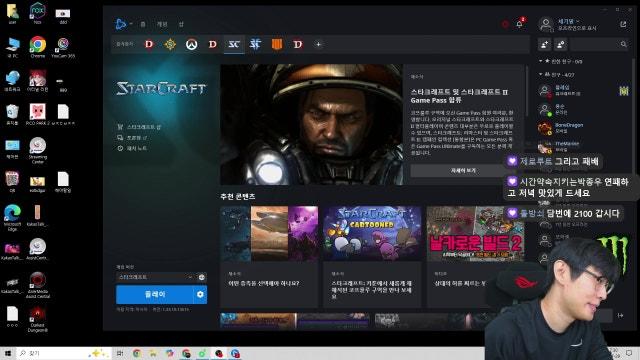Click the region globe icon beside version dropdown
This screenshot has height=360, width=640.
202,277
